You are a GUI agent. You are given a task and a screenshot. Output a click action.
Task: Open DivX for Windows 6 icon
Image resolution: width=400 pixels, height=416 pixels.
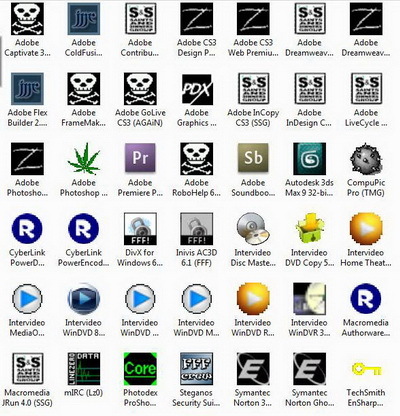coord(140,229)
